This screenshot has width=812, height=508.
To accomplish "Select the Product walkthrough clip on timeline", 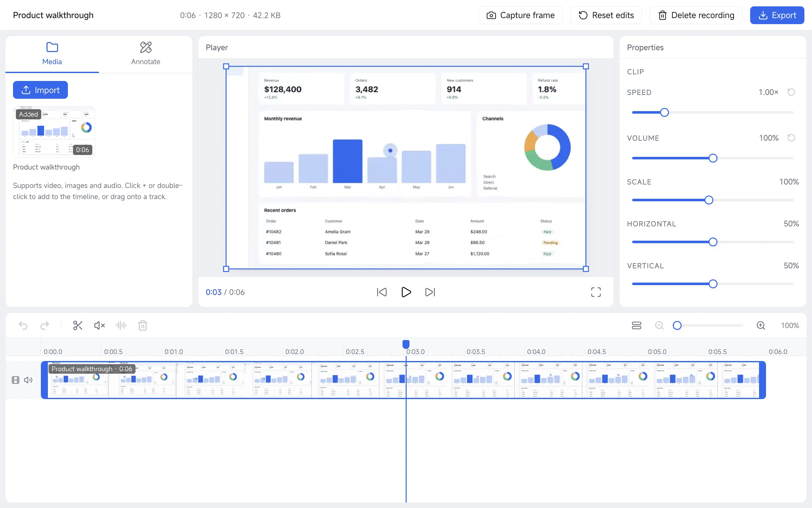I will pos(403,380).
